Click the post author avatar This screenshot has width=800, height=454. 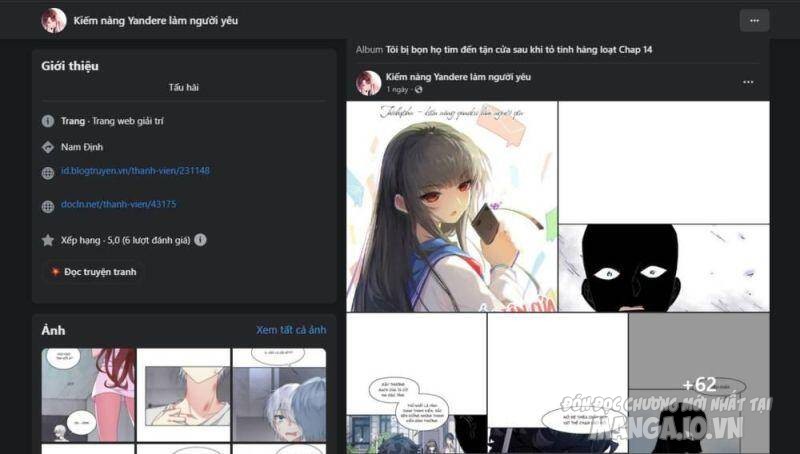point(368,83)
